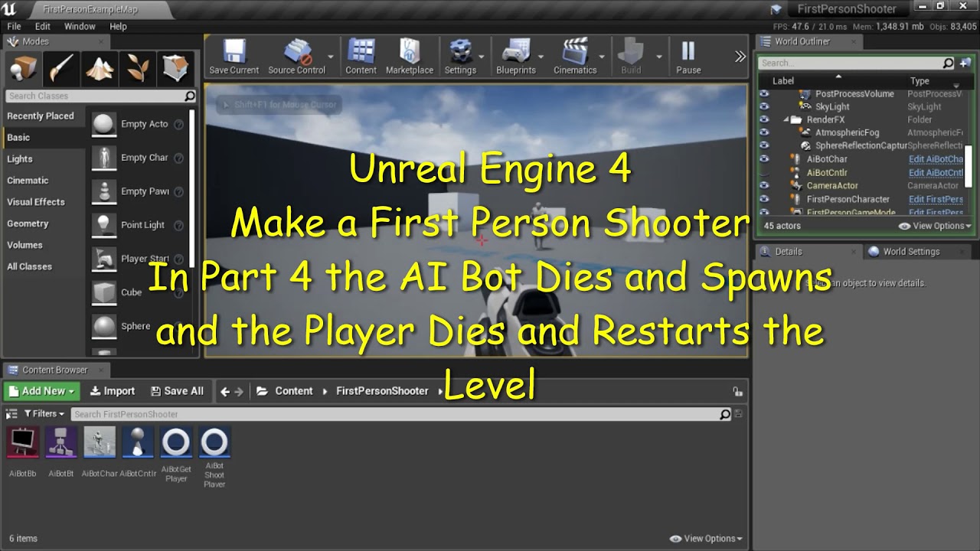Open the Marketplace toolbar button
This screenshot has width=980, height=551.
(410, 57)
